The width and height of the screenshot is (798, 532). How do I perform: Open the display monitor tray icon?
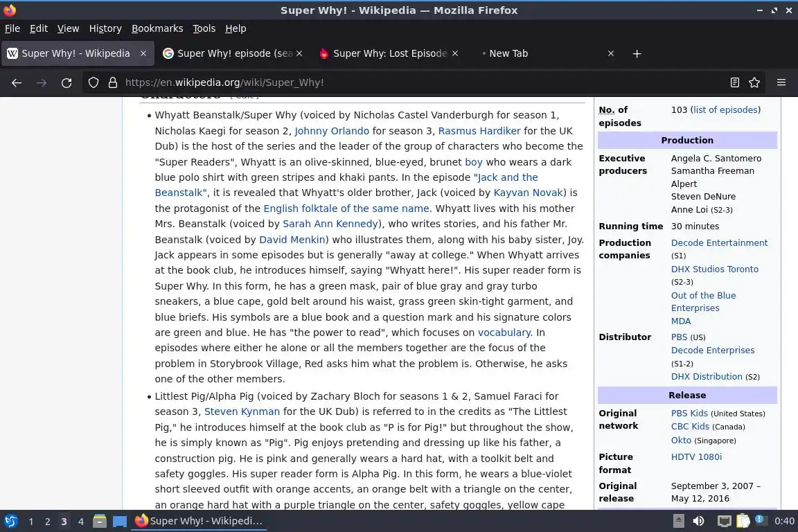724,521
